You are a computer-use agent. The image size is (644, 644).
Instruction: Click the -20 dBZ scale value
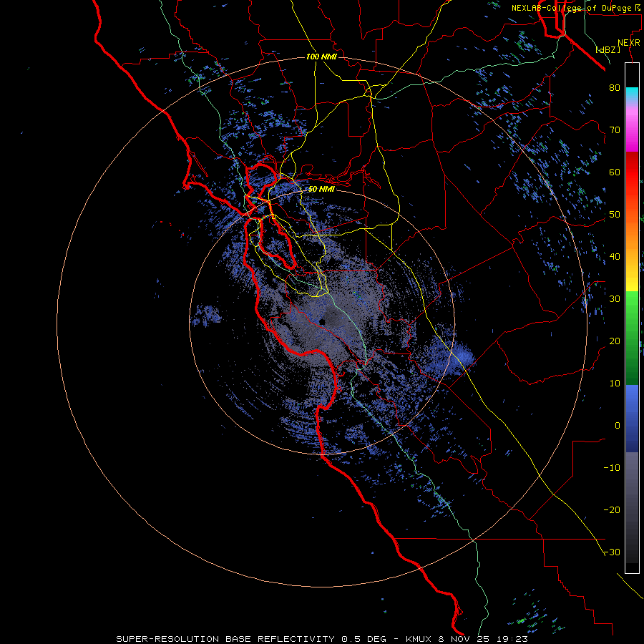point(612,509)
